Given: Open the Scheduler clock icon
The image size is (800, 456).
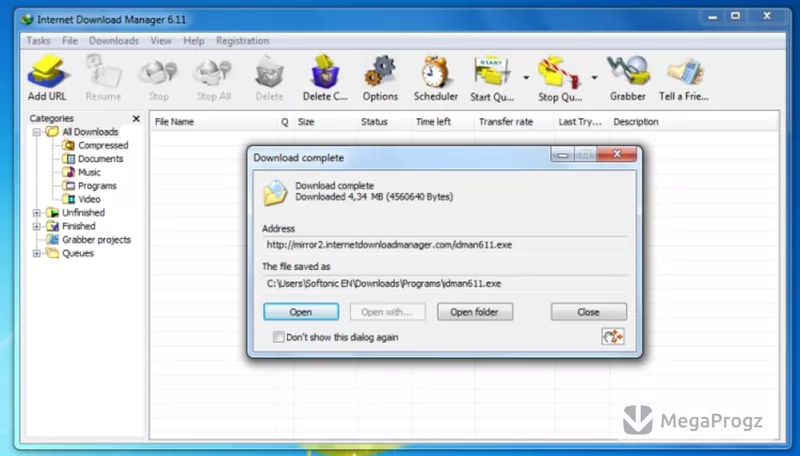Looking at the screenshot, I should pos(435,72).
